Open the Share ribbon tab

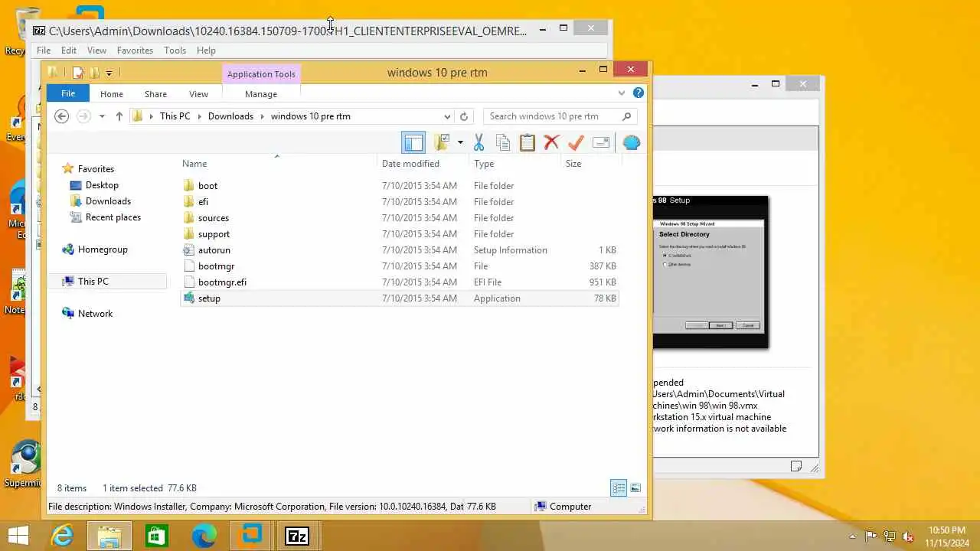(155, 94)
